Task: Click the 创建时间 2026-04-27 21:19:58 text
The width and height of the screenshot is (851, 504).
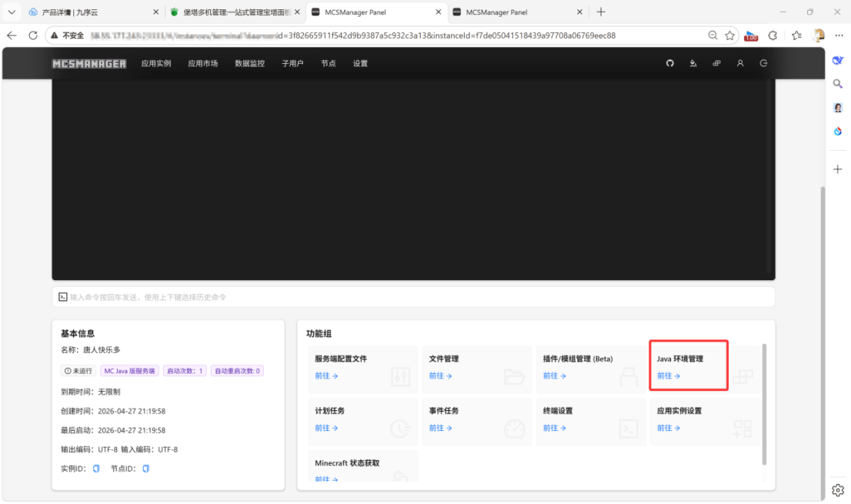Action: (113, 411)
